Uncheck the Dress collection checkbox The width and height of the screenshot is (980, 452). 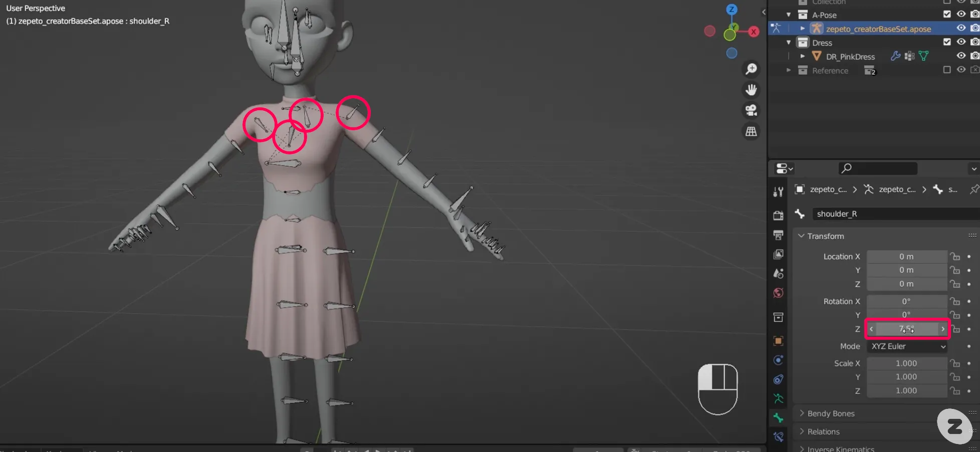[947, 42]
